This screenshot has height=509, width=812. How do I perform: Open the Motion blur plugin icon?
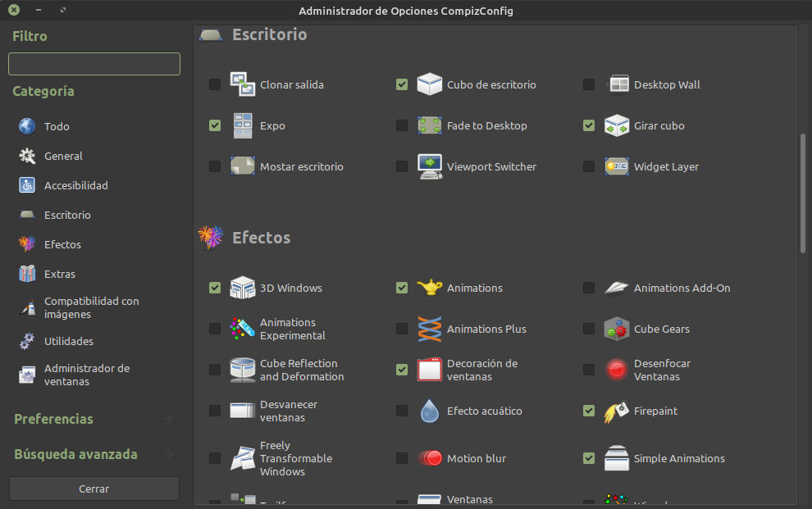point(429,458)
